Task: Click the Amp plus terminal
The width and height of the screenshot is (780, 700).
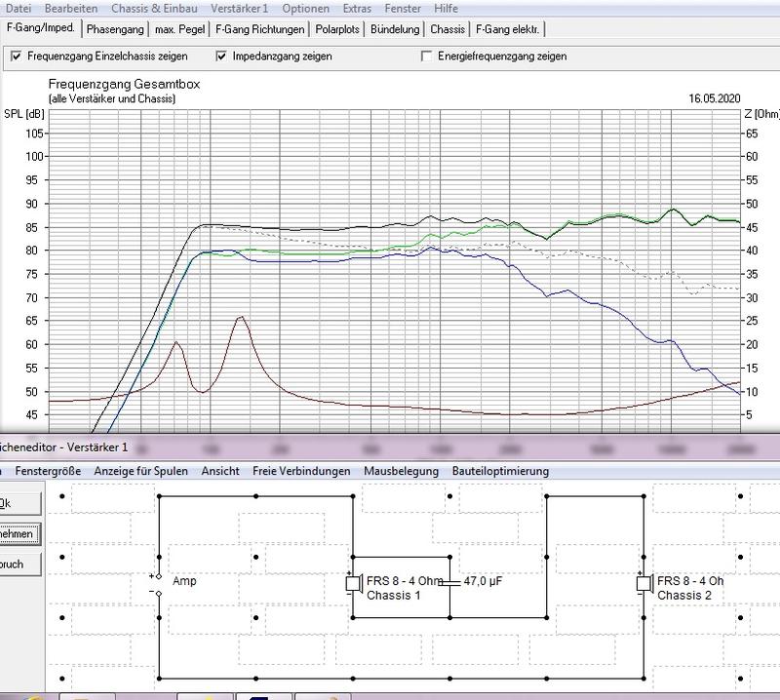Action: point(159,575)
